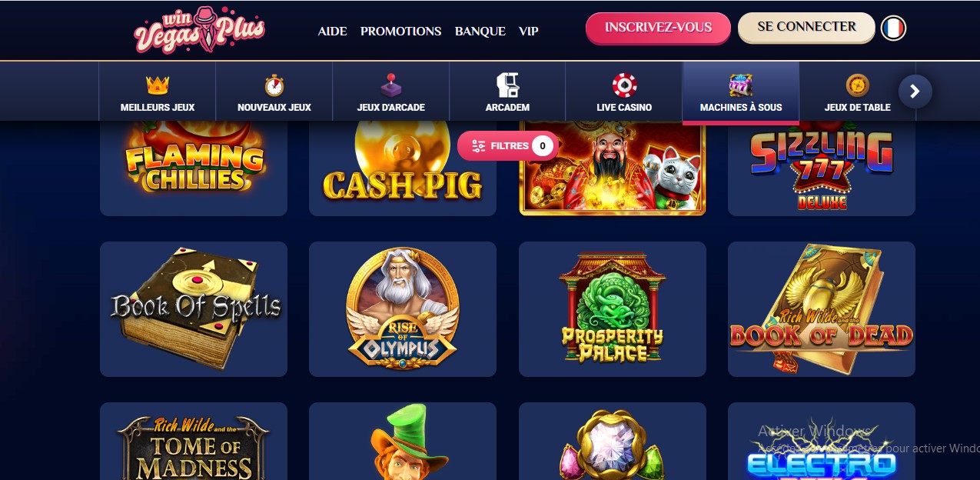Select the Machines à Sous tab

pos(741,92)
